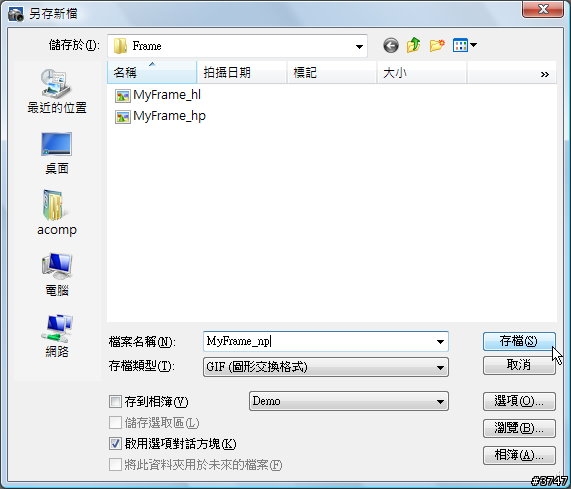Screen dimensions: 571x489
Task: Toggle use this folder for future files checkbox
Action: tap(115, 465)
